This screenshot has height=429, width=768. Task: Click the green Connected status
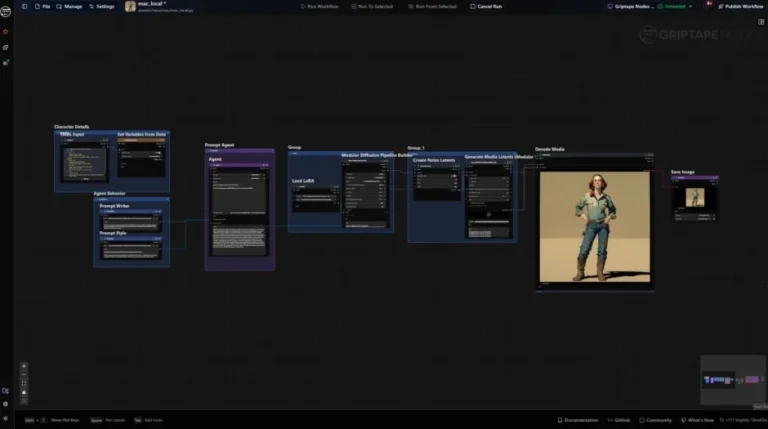(x=672, y=6)
